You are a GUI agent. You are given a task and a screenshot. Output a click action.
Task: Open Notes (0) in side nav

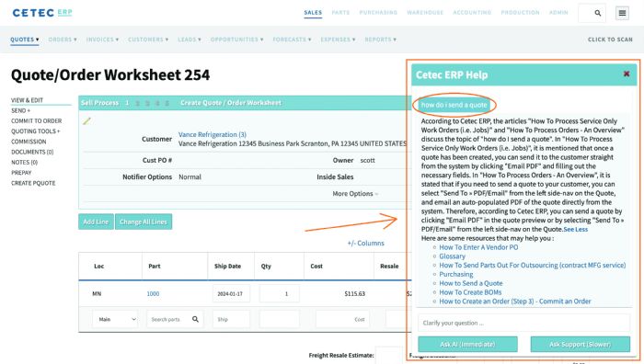tap(25, 162)
